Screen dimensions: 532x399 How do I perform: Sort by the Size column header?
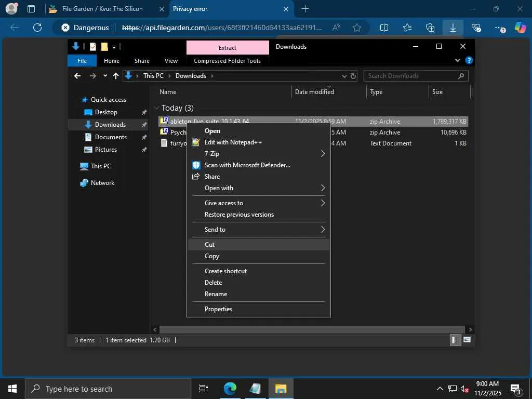[450, 91]
